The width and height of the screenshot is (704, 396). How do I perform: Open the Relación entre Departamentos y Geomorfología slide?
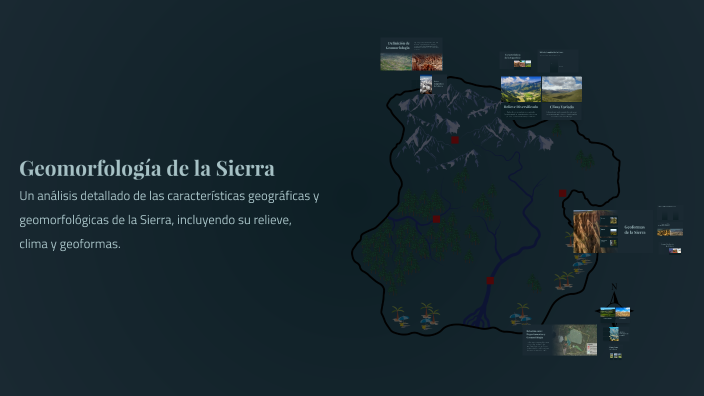(560, 340)
